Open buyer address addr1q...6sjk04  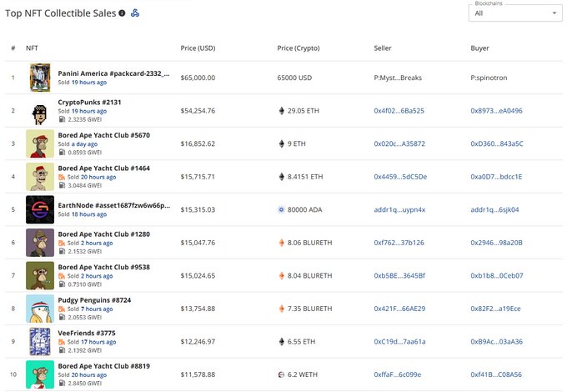pyautogui.click(x=494, y=209)
